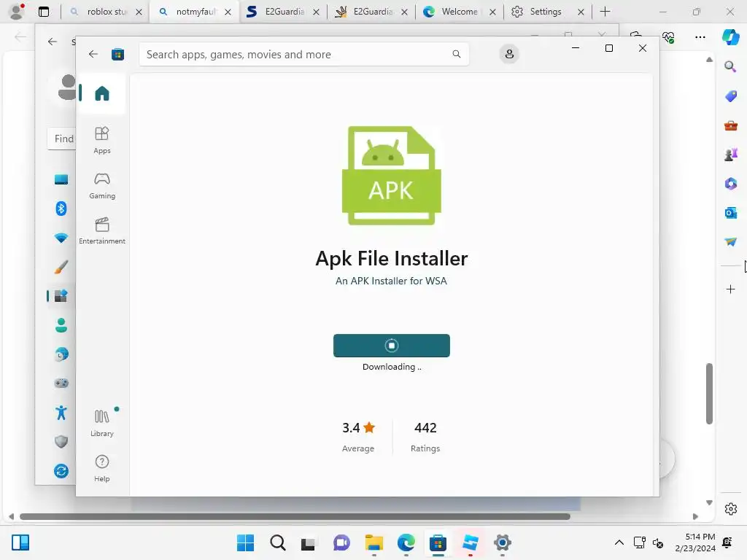The image size is (747, 560).
Task: Open Edge Settings and more menu
Action: pyautogui.click(x=700, y=37)
